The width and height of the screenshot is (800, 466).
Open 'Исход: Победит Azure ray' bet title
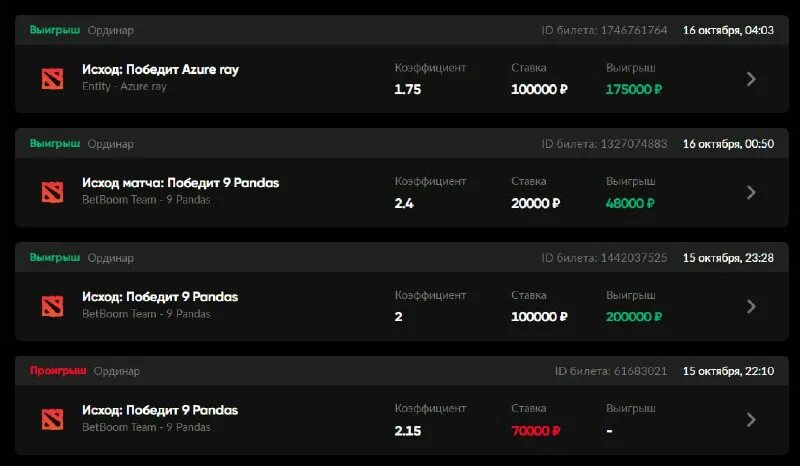160,70
